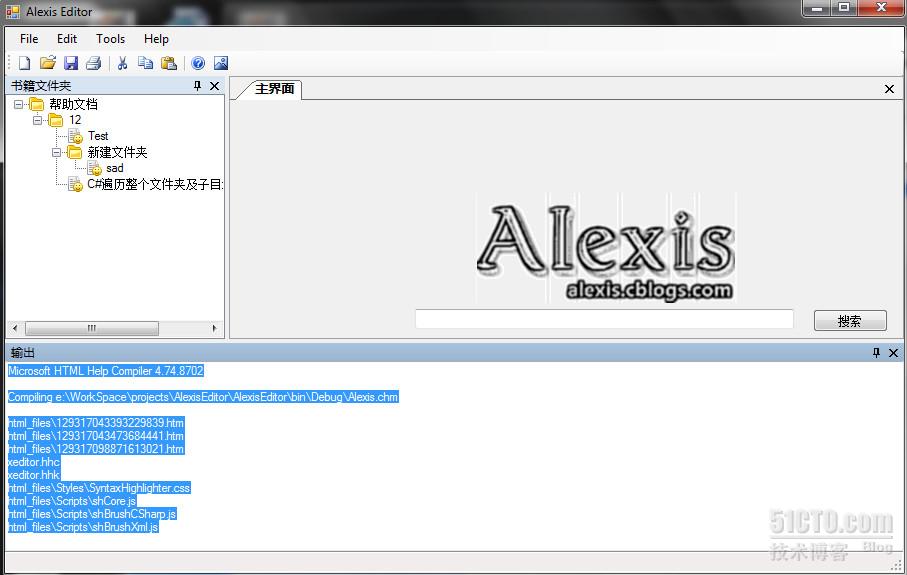907x575 pixels.
Task: Click the tree panel scrollbar left arrow
Action: coord(15,329)
